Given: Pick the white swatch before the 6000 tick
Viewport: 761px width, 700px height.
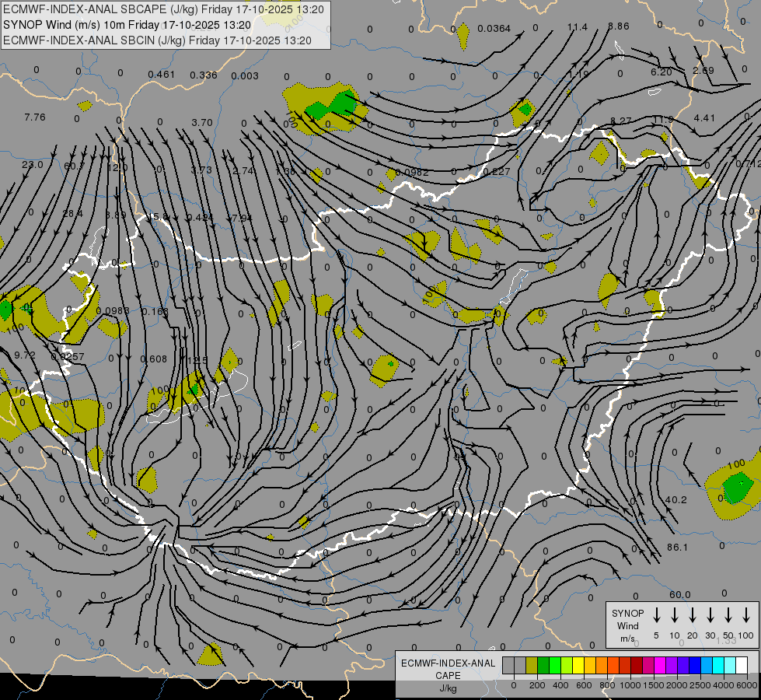Looking at the screenshot, I should tap(741, 666).
